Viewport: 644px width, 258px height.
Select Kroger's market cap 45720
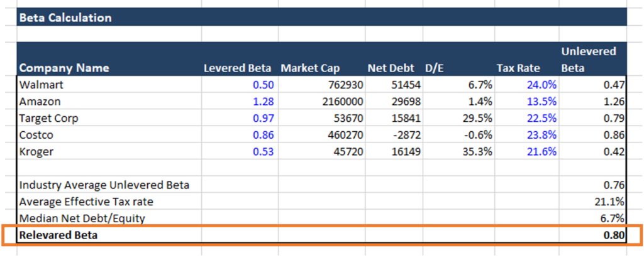(321, 152)
